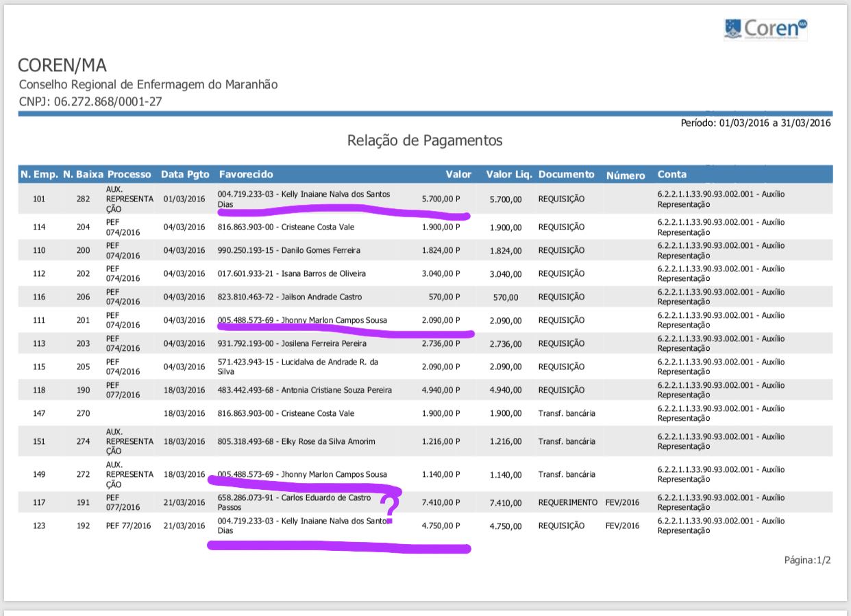The height and width of the screenshot is (616, 851).
Task: Select the Favorecido column header
Action: [245, 174]
